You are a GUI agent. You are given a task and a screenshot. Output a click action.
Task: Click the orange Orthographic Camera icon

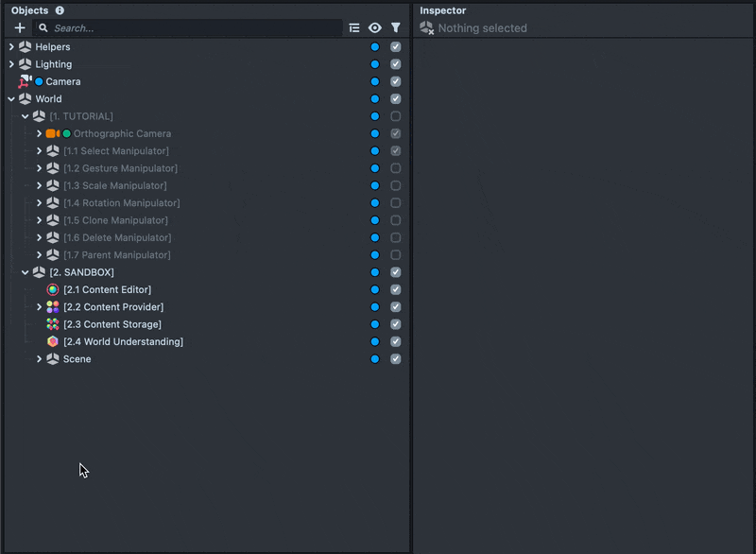click(x=52, y=134)
